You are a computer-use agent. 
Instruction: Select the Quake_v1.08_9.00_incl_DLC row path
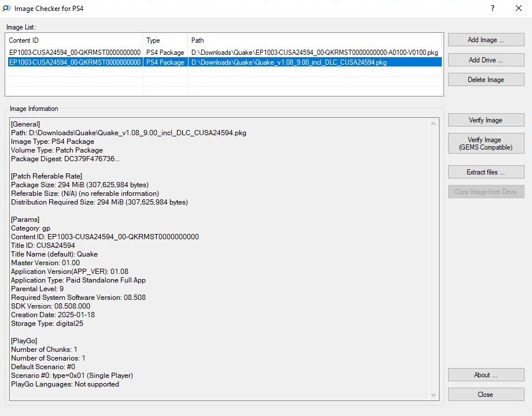pyautogui.click(x=289, y=62)
